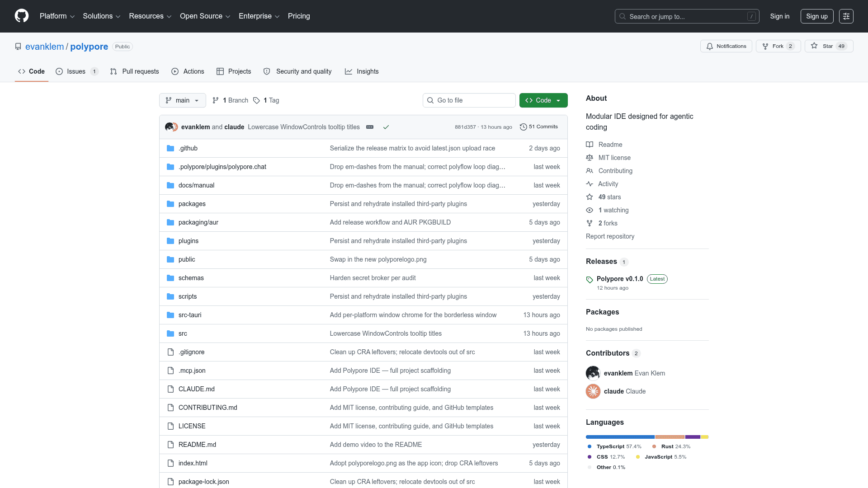This screenshot has width=868, height=488.
Task: Click the branch icon beside 1 Branch
Action: pos(216,100)
